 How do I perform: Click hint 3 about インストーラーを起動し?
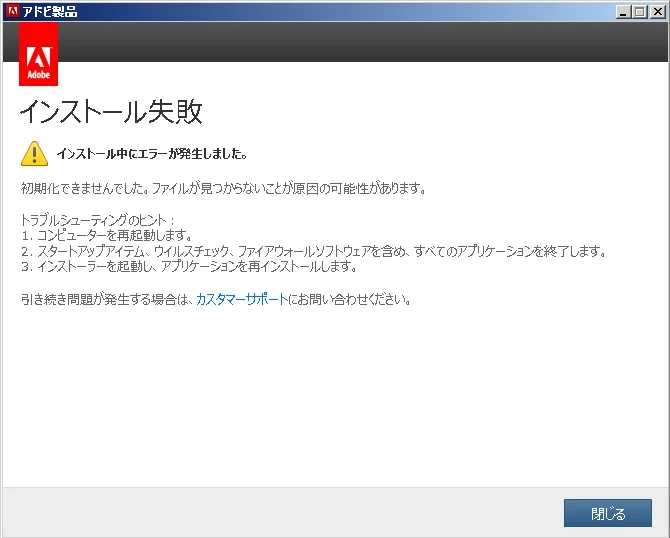pyautogui.click(x=189, y=267)
